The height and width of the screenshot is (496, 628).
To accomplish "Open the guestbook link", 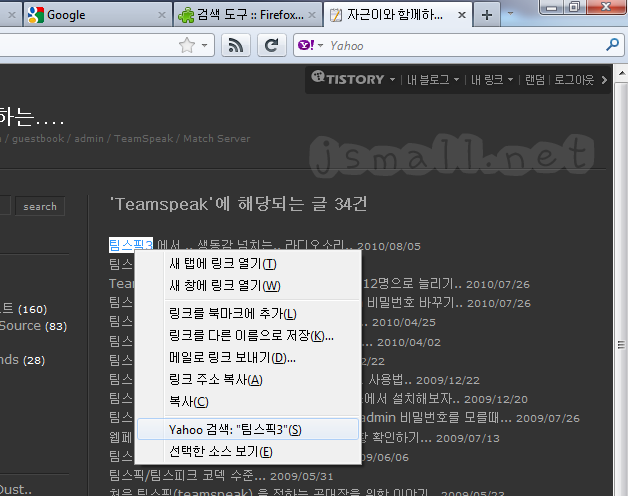I will 38,139.
